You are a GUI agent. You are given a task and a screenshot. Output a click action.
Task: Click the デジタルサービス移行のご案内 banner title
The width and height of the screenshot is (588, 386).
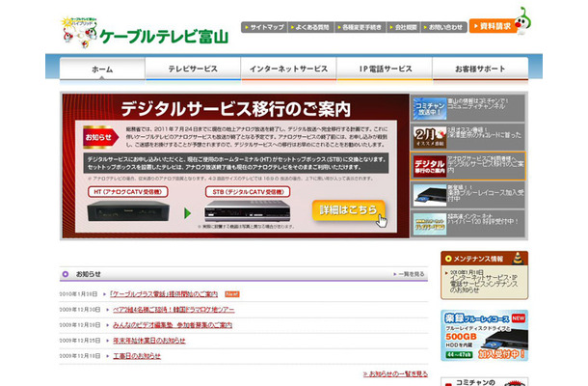point(236,109)
